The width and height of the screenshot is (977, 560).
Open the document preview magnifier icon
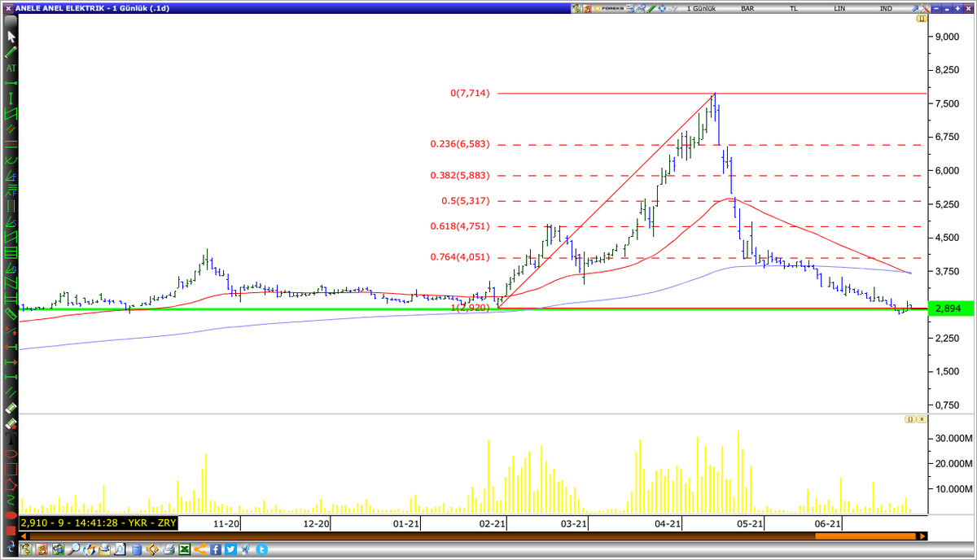coord(120,549)
